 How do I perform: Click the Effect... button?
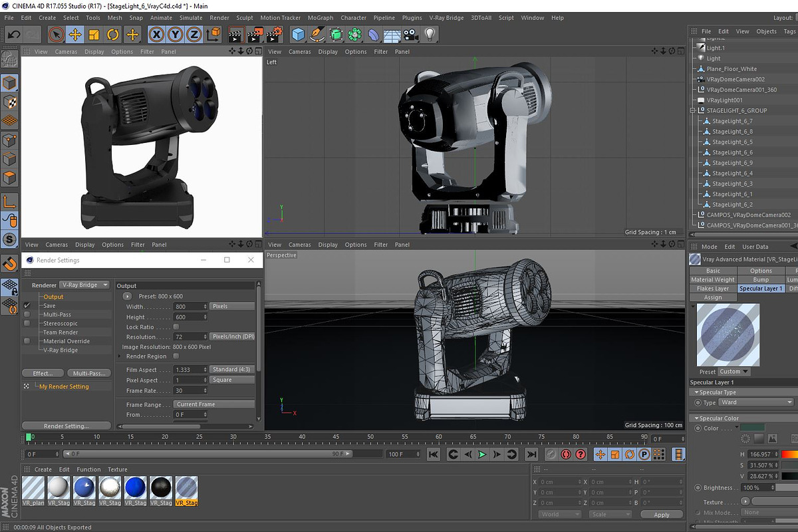pyautogui.click(x=43, y=373)
